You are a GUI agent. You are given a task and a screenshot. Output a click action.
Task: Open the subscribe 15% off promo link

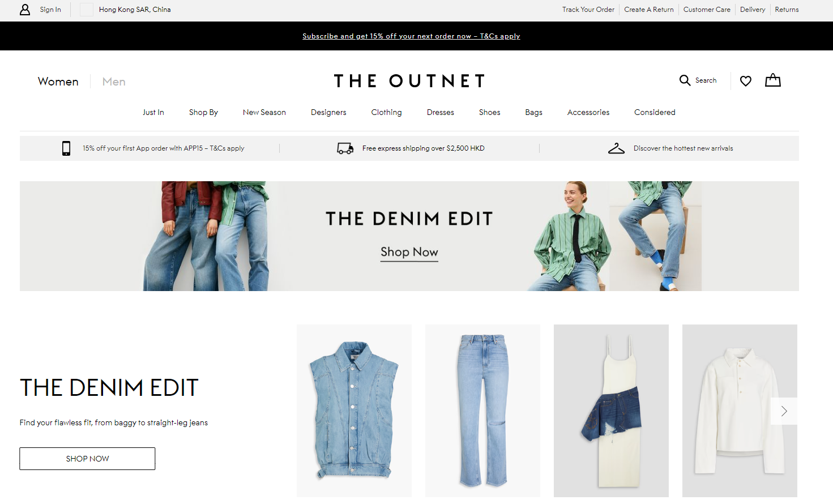click(411, 36)
